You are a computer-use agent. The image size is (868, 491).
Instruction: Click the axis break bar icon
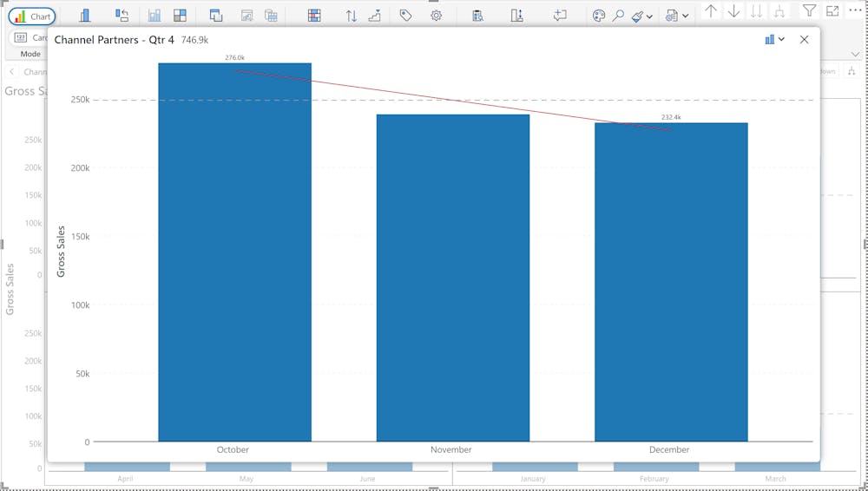coord(517,16)
